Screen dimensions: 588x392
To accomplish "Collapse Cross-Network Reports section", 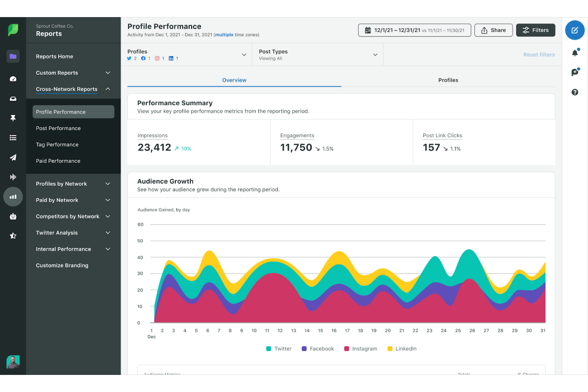I will point(73,89).
